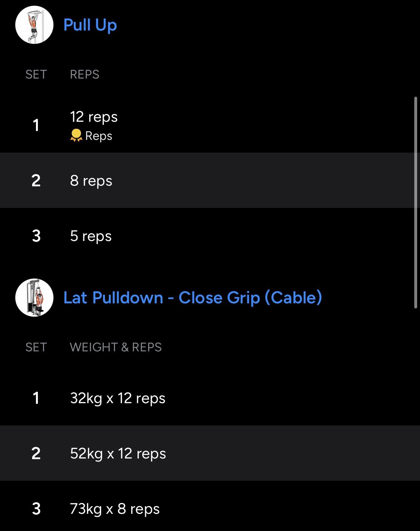The height and width of the screenshot is (531, 420).
Task: Select the 12 reps Pull Up entry
Action: pos(94,117)
